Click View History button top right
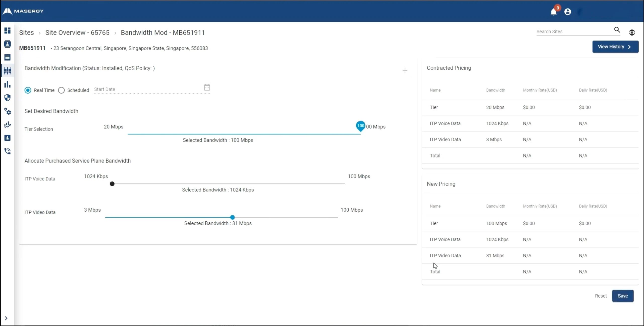The width and height of the screenshot is (644, 326). (615, 47)
